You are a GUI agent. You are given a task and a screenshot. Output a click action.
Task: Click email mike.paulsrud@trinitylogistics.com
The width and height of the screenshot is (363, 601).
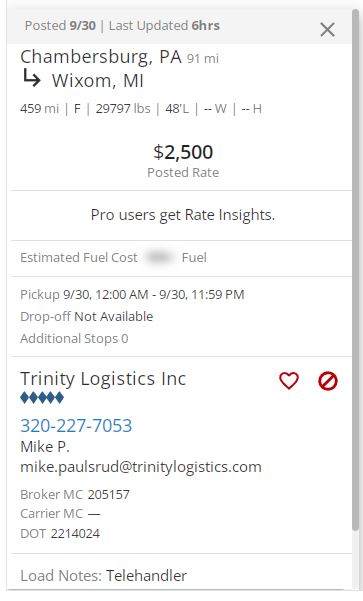tap(141, 467)
